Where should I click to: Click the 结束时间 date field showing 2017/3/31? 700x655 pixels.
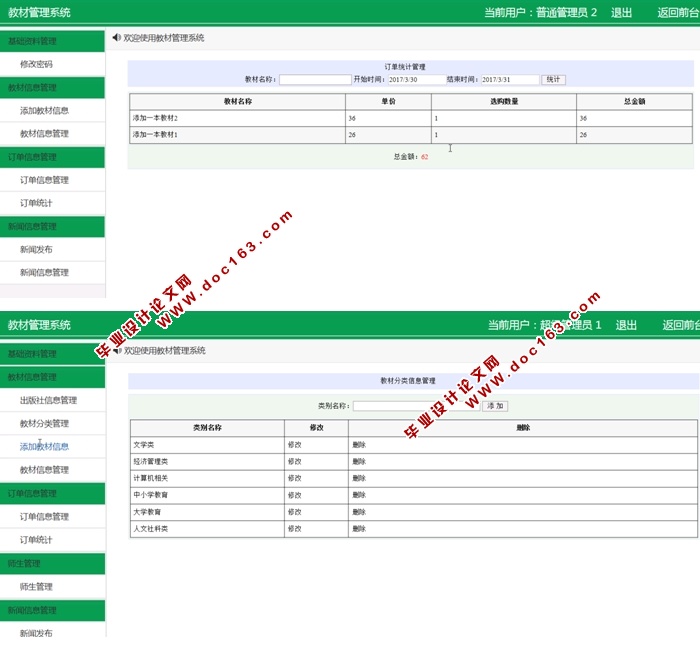510,79
